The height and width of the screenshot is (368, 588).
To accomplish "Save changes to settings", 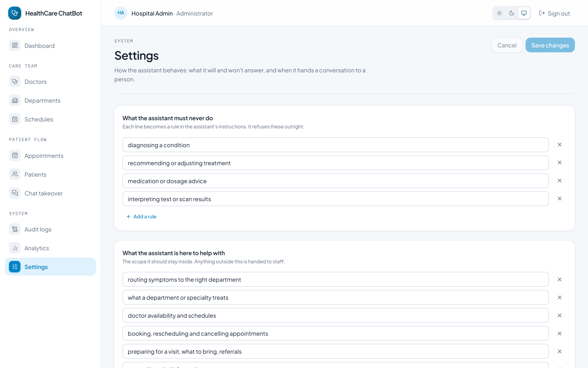I will pos(550,45).
